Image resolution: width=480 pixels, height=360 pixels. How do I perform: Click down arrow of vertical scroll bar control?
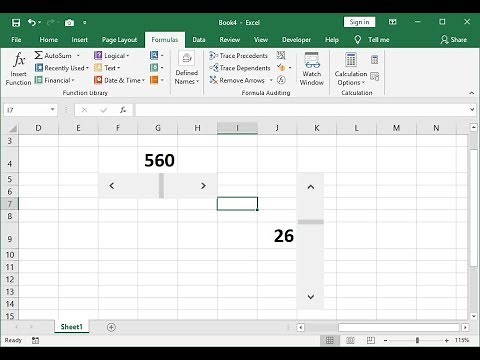pos(311,296)
